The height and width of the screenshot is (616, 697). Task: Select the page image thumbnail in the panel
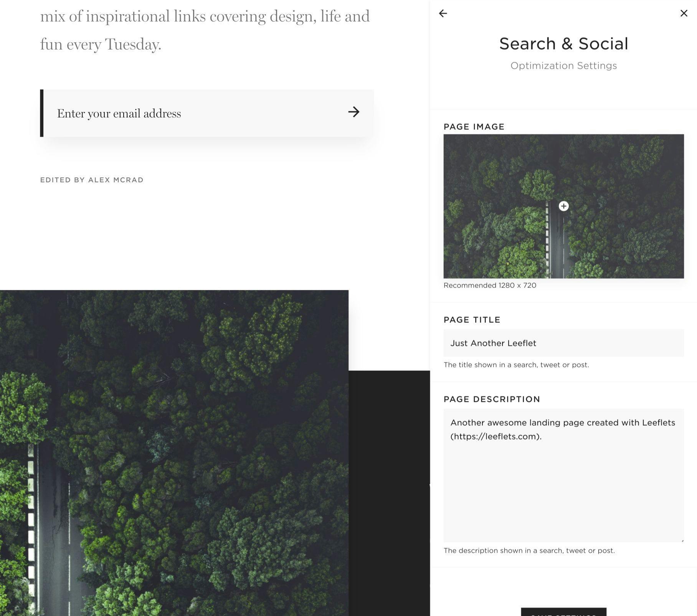pyautogui.click(x=563, y=206)
